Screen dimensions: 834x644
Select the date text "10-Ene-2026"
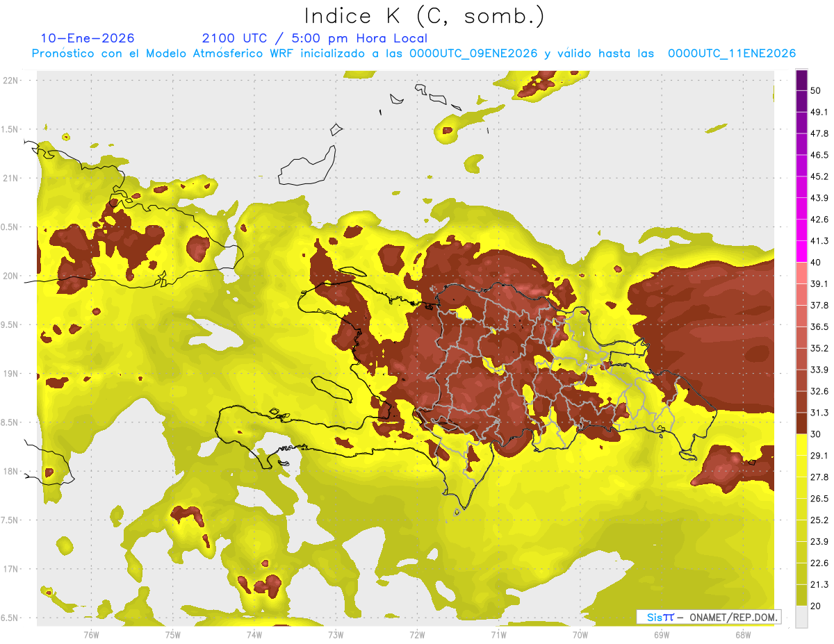coord(88,38)
